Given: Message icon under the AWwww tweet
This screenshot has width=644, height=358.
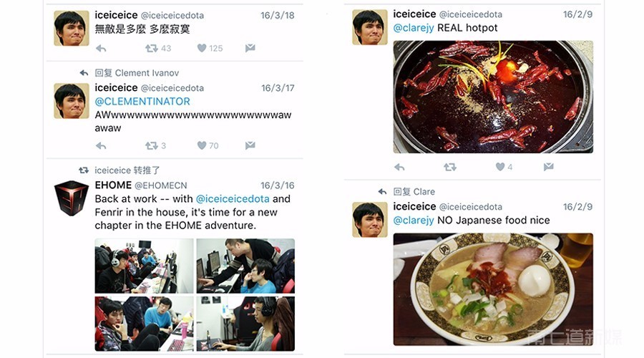Looking at the screenshot, I should point(250,145).
